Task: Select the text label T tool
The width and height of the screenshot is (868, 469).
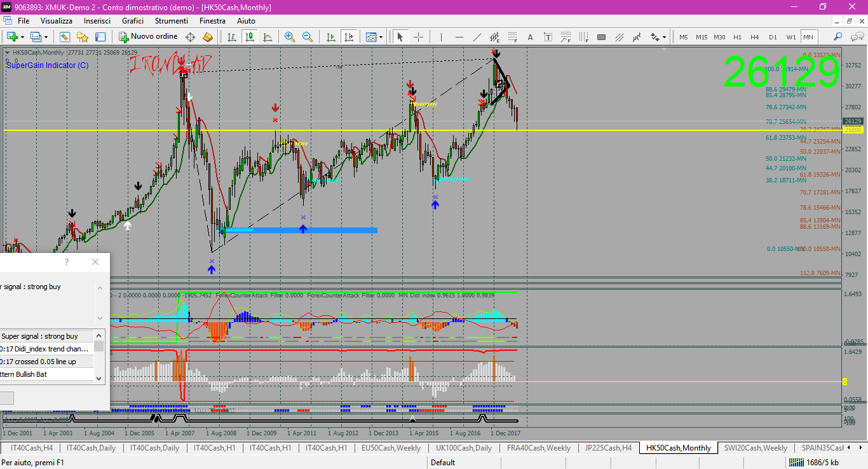Action: point(548,37)
